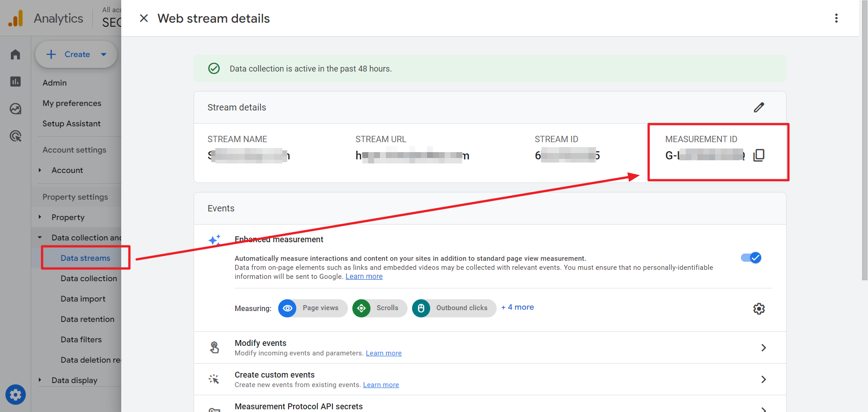Edit stream details with pencil icon
Viewport: 868px width, 412px height.
tap(759, 107)
